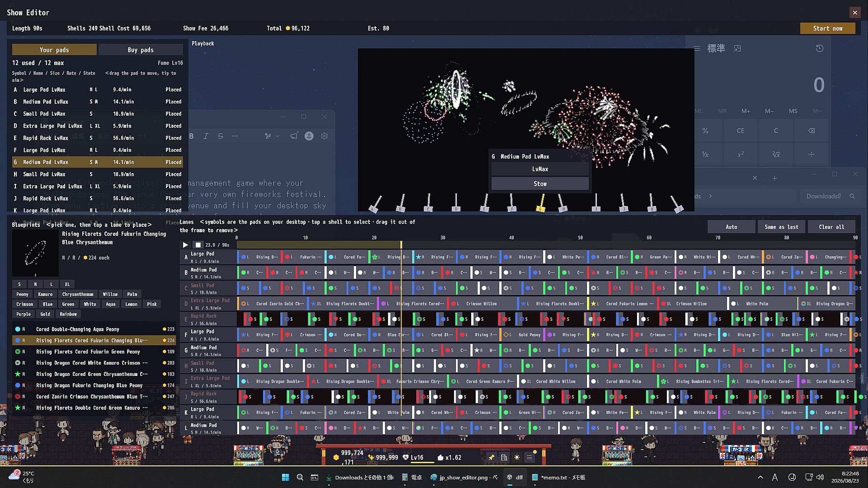The height and width of the screenshot is (488, 868).
Task: Click the Calculator percent key
Action: [x=705, y=131]
